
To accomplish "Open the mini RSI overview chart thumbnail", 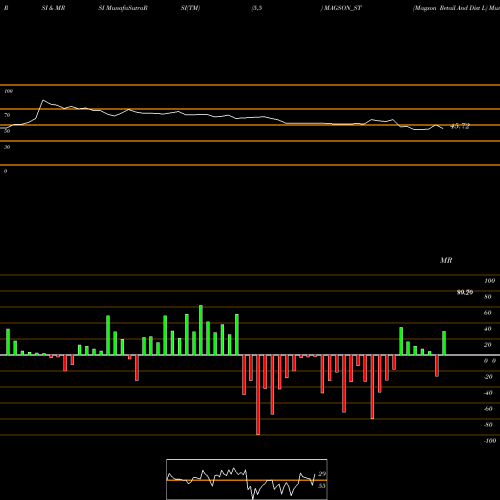I will point(247,479).
